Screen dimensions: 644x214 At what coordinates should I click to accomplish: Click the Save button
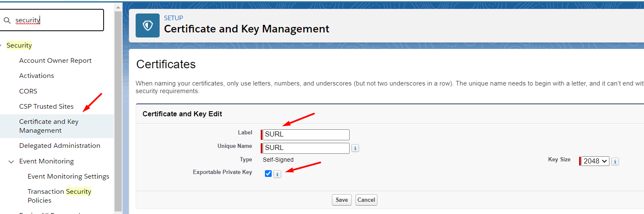click(x=342, y=200)
